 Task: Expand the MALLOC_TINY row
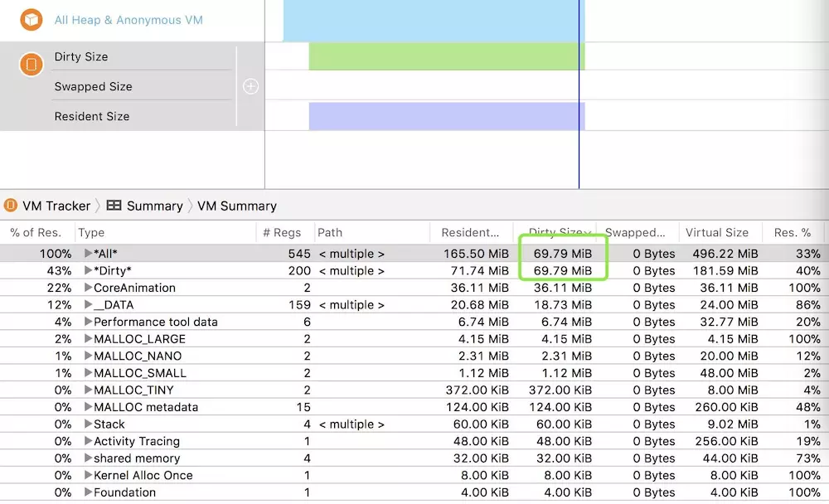pos(88,390)
